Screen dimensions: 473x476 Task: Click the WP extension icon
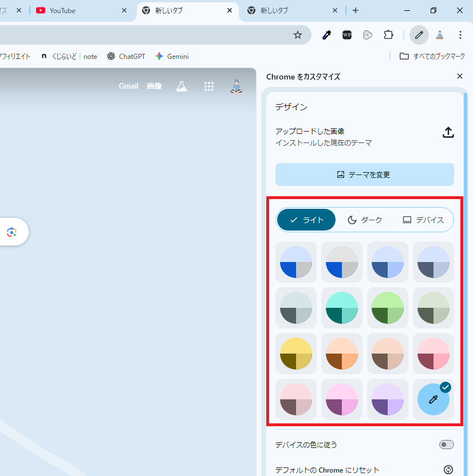347,35
